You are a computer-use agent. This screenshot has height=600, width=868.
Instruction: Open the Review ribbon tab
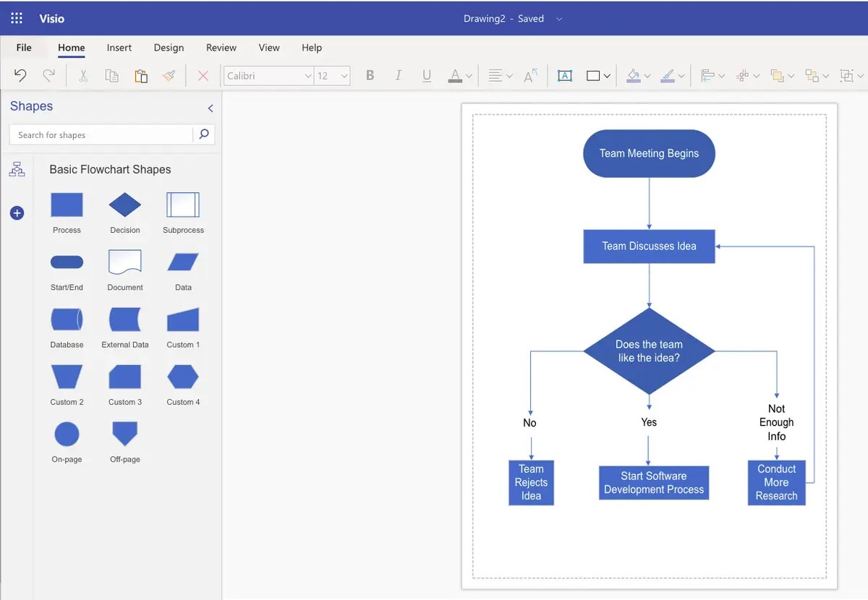[x=221, y=48]
